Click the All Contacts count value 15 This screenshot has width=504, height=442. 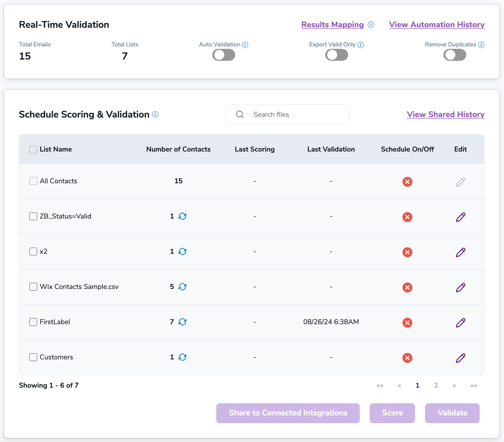[x=178, y=181]
